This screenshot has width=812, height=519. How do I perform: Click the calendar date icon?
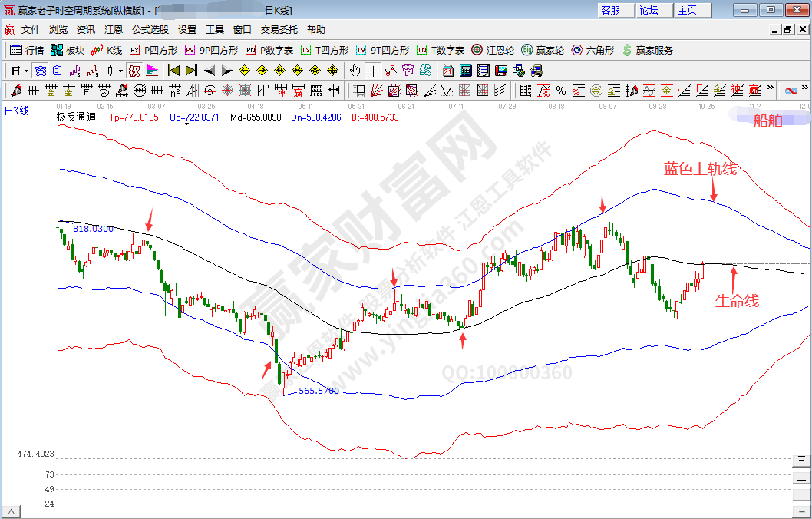tap(448, 71)
